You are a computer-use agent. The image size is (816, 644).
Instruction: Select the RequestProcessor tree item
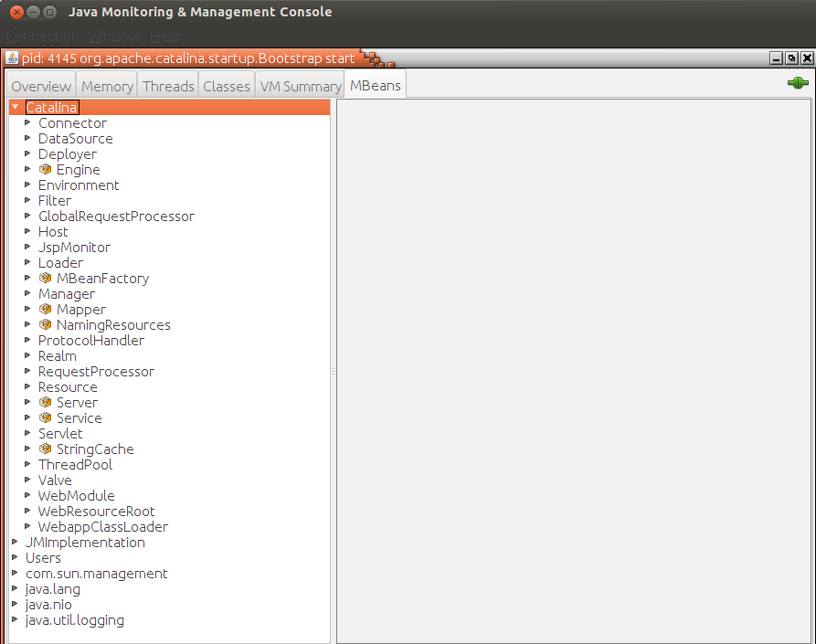[96, 372]
